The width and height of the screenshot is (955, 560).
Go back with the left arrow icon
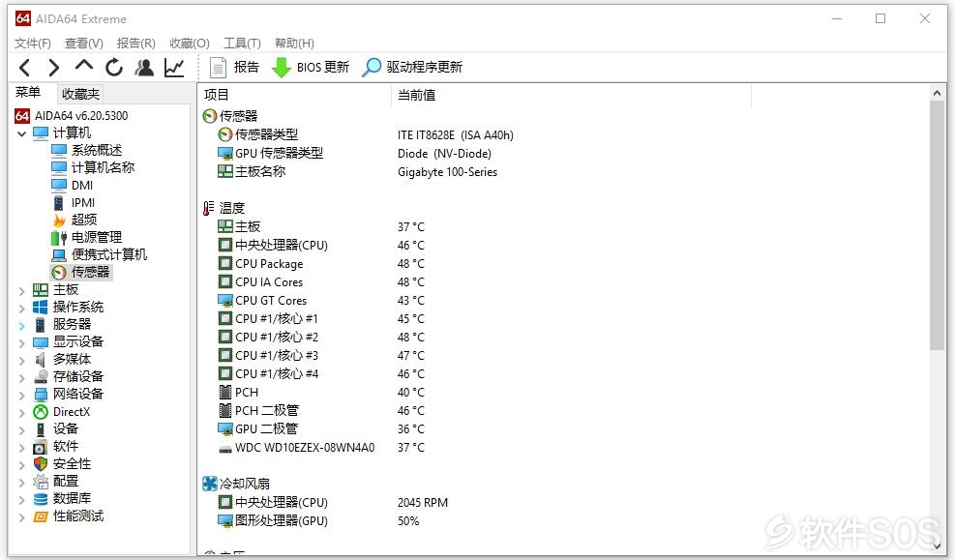25,68
